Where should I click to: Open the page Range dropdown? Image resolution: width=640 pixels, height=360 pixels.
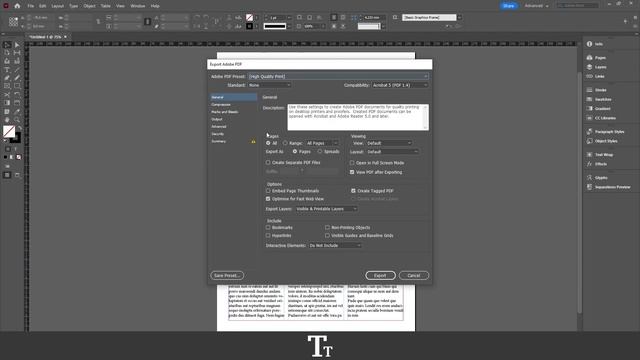click(322, 143)
